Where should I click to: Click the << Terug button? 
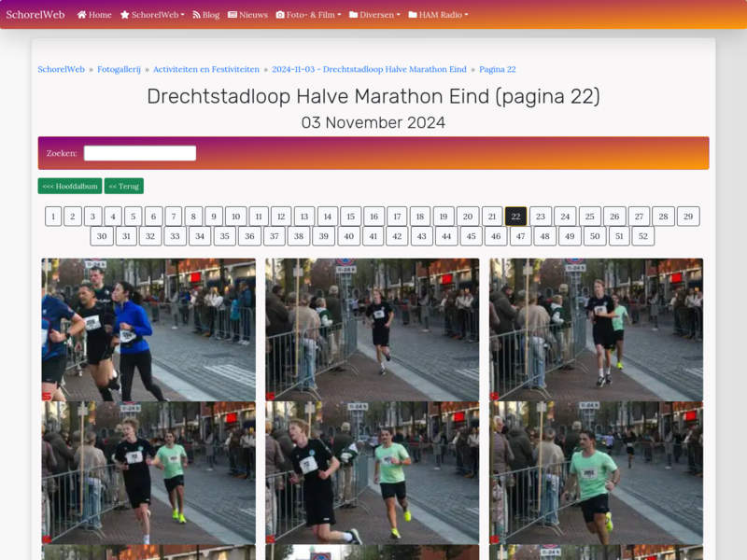[x=124, y=186]
